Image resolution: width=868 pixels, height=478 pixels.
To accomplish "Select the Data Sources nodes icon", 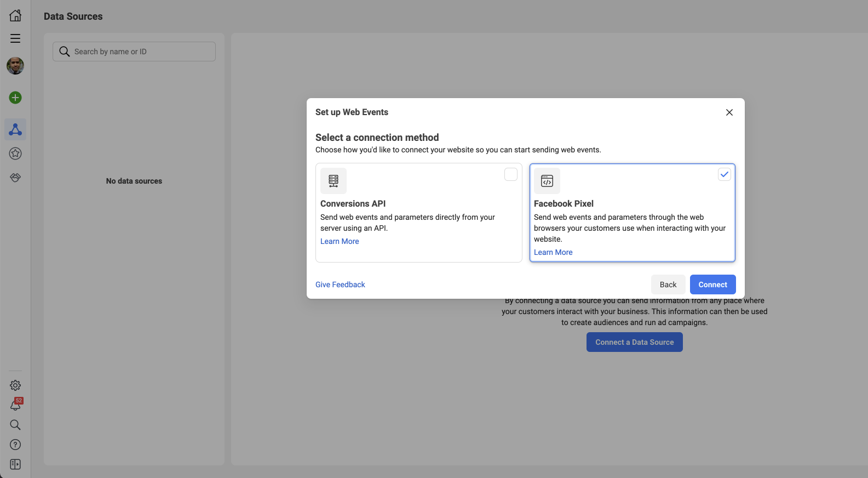I will coord(15,129).
